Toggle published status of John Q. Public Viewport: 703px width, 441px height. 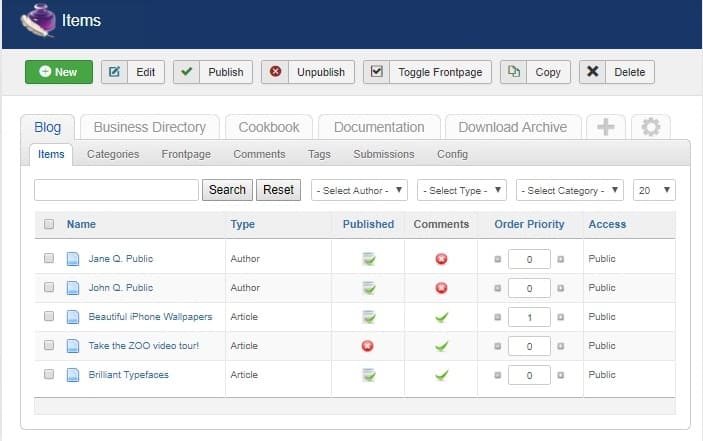click(369, 288)
